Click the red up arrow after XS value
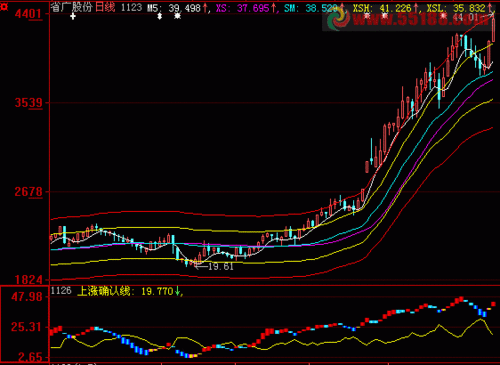This screenshot has width=500, height=365. tap(274, 8)
